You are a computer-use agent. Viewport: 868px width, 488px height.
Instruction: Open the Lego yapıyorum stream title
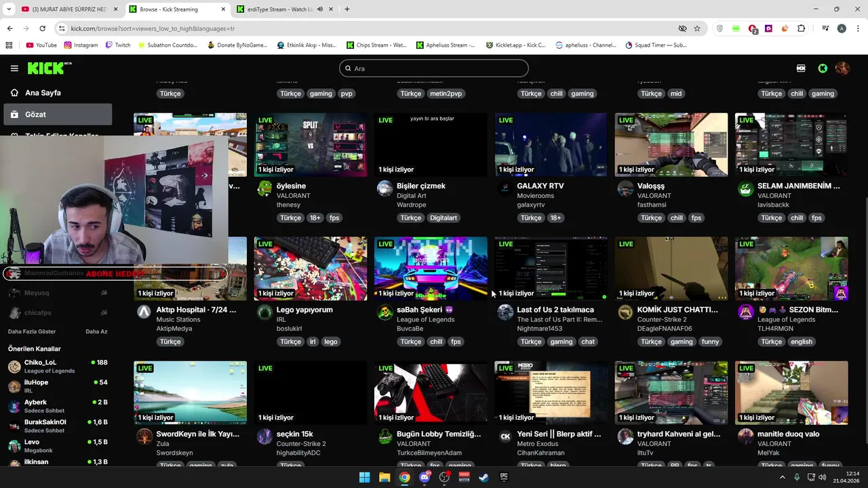tap(304, 310)
